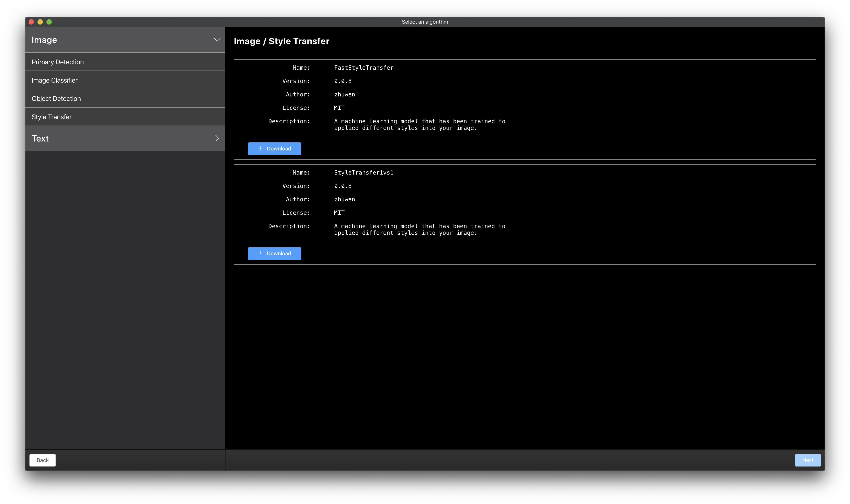Open the Text section header
Image resolution: width=850 pixels, height=504 pixels.
[x=40, y=138]
